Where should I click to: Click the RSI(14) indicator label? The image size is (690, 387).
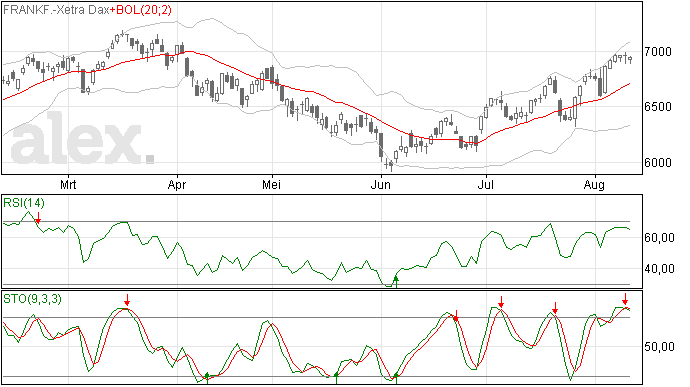(x=24, y=203)
